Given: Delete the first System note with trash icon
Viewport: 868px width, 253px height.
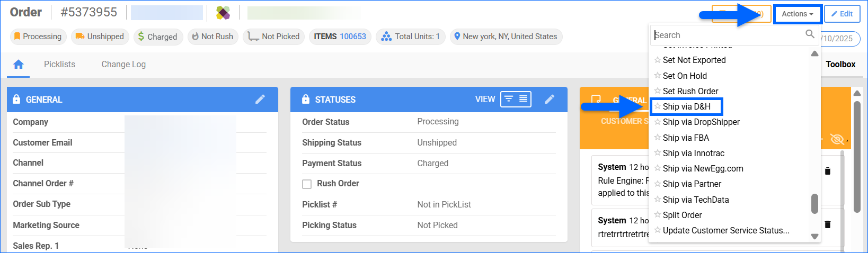Looking at the screenshot, I should click(x=828, y=171).
